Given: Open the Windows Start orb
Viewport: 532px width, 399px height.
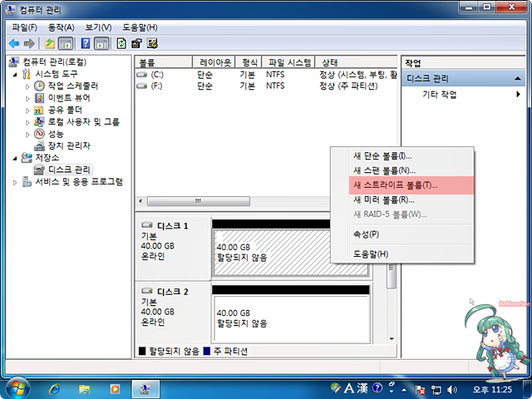Looking at the screenshot, I should pyautogui.click(x=17, y=387).
